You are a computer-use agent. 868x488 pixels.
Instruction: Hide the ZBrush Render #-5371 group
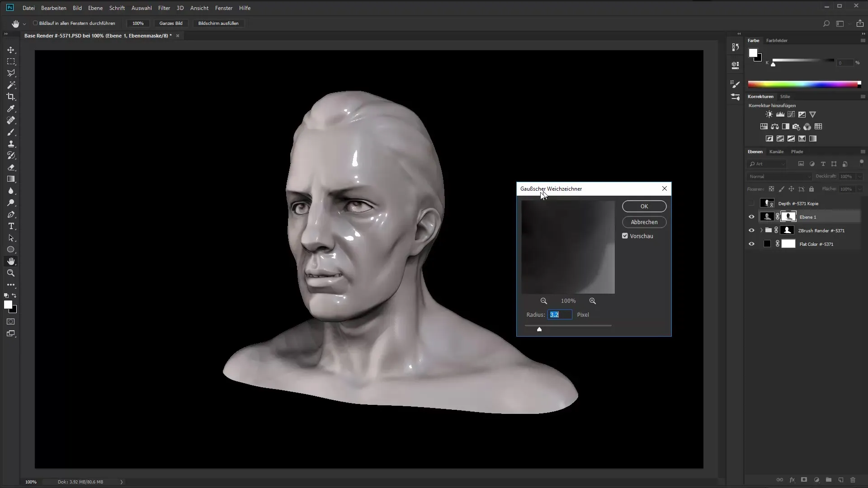[751, 230]
